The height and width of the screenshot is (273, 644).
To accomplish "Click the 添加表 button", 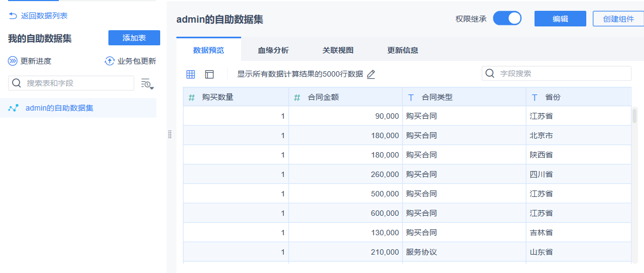I will point(134,38).
